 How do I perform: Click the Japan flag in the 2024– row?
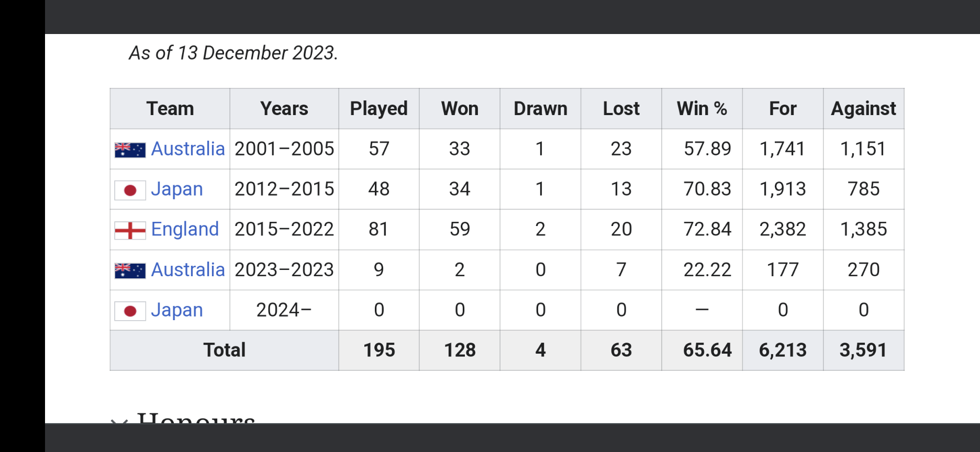pyautogui.click(x=130, y=311)
